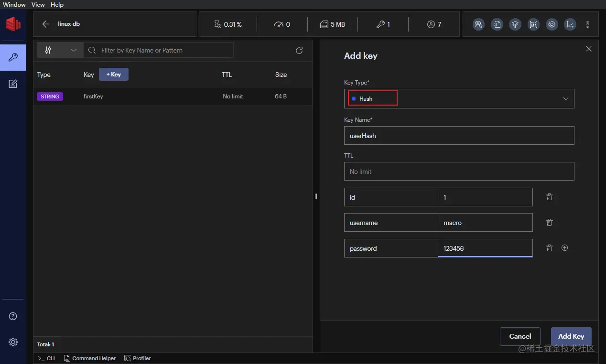Click the field name input containing username
Viewport: 606px width, 364px height.
[391, 223]
